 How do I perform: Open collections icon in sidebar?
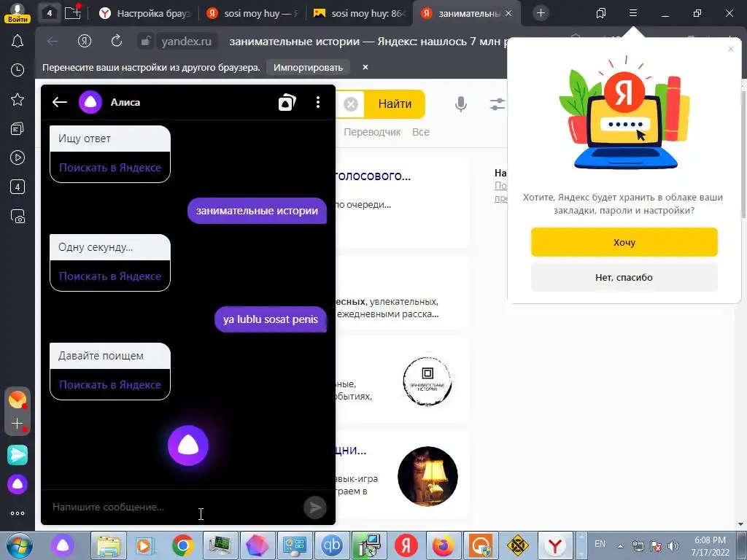tap(18, 128)
